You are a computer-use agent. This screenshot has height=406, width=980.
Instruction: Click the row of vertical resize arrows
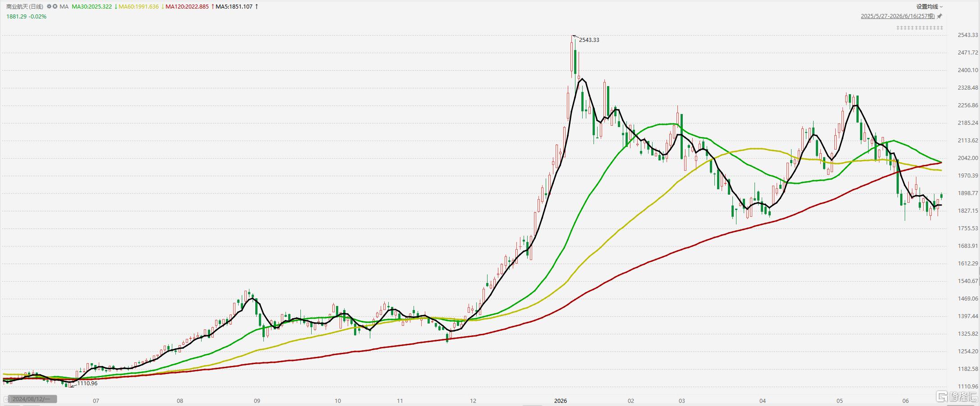click(x=920, y=28)
